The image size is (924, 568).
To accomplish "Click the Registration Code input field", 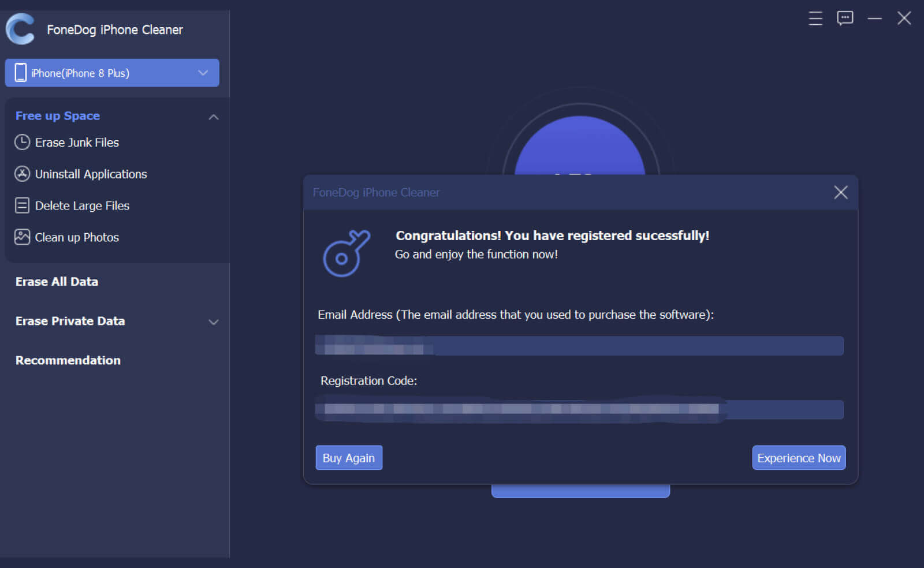I will 579,409.
